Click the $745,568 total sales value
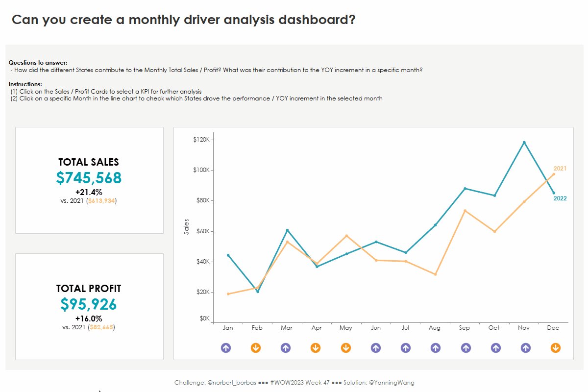 pyautogui.click(x=89, y=178)
